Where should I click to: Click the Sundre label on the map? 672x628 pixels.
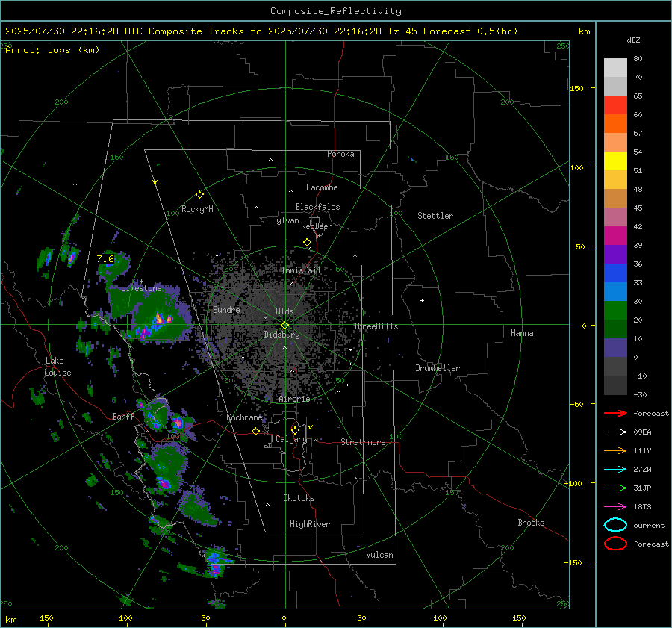point(226,309)
